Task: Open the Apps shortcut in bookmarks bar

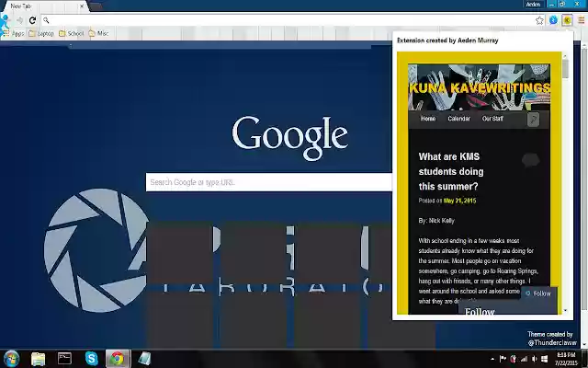Action: 14,33
